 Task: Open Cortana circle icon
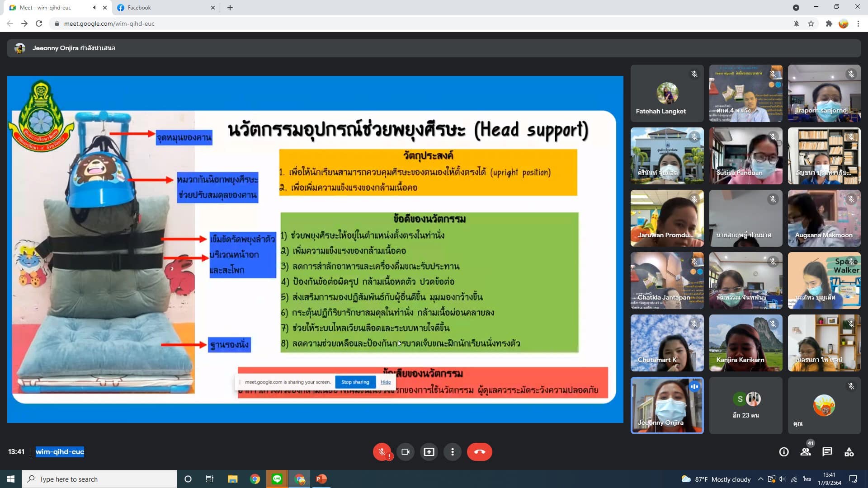[188, 479]
